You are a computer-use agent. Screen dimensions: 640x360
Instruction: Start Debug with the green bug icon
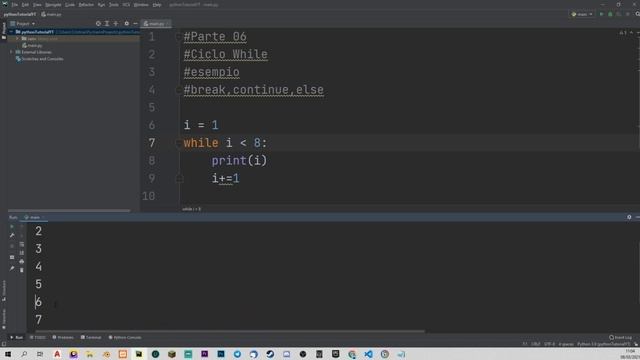610,14
